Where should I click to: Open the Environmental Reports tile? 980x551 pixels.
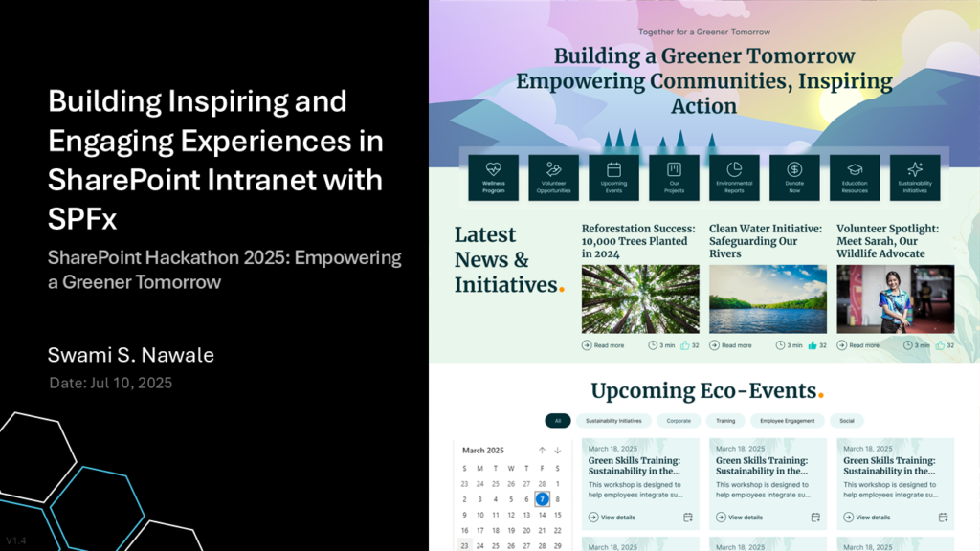[734, 178]
